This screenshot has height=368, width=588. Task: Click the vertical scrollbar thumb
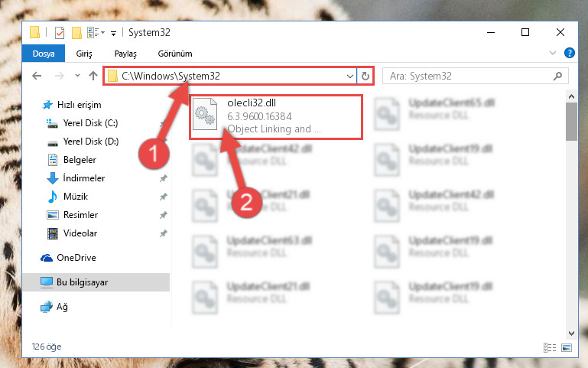click(x=571, y=122)
